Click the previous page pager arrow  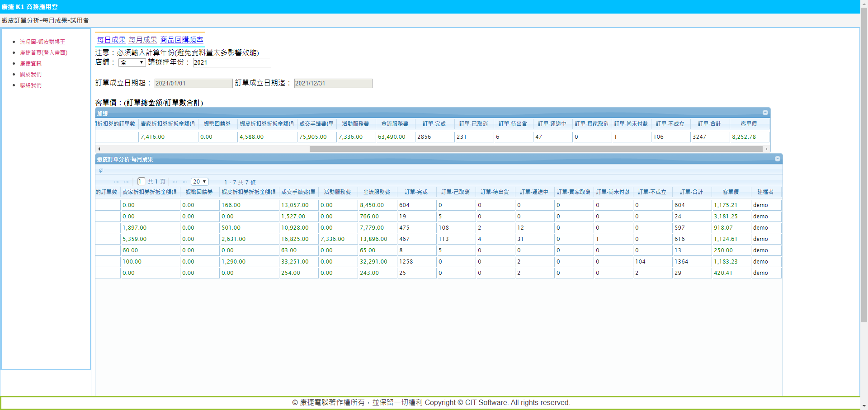126,182
